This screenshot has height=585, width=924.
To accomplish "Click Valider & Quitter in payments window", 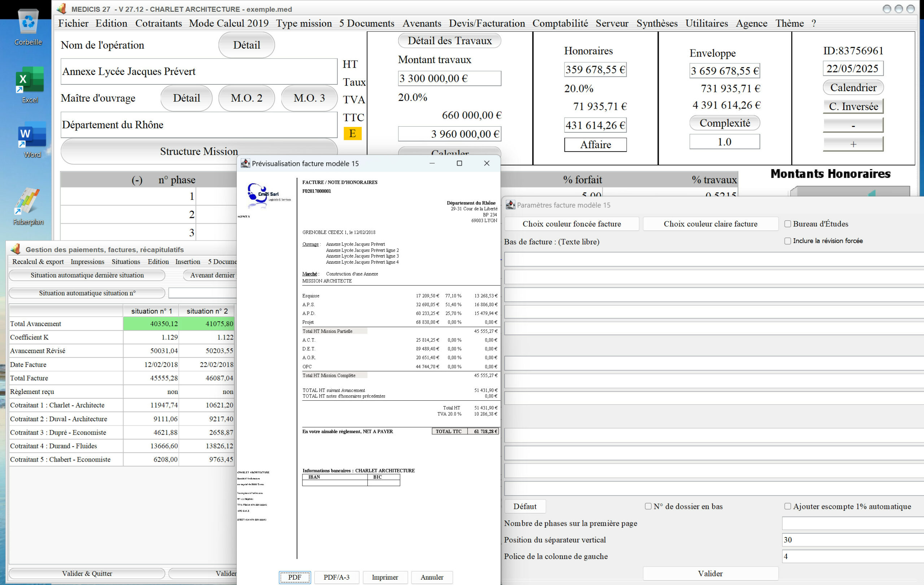I will tap(87, 573).
